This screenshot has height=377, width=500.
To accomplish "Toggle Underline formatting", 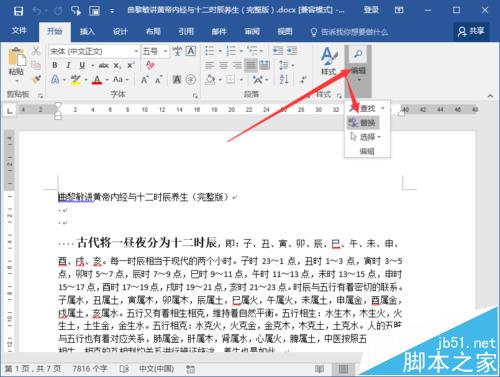I will (82, 65).
